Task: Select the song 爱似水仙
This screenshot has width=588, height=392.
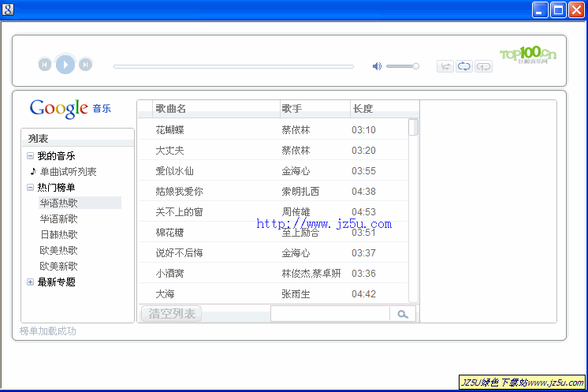Action: (x=174, y=171)
